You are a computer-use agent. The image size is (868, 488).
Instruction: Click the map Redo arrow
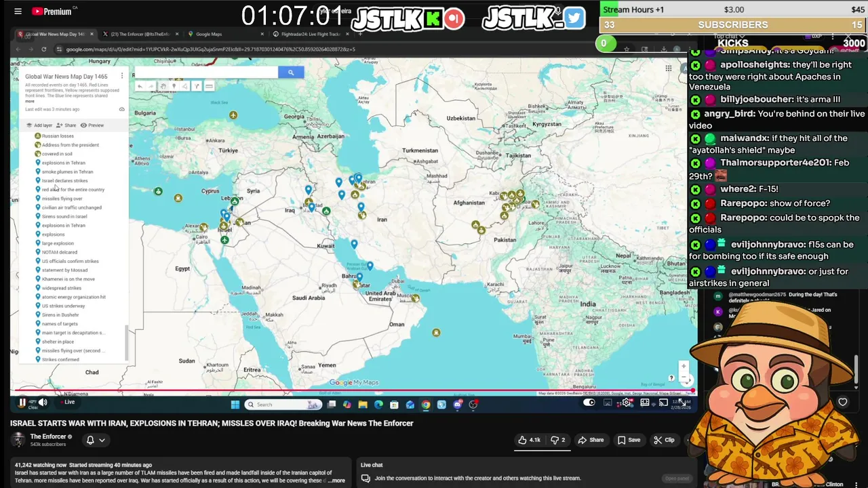[151, 86]
